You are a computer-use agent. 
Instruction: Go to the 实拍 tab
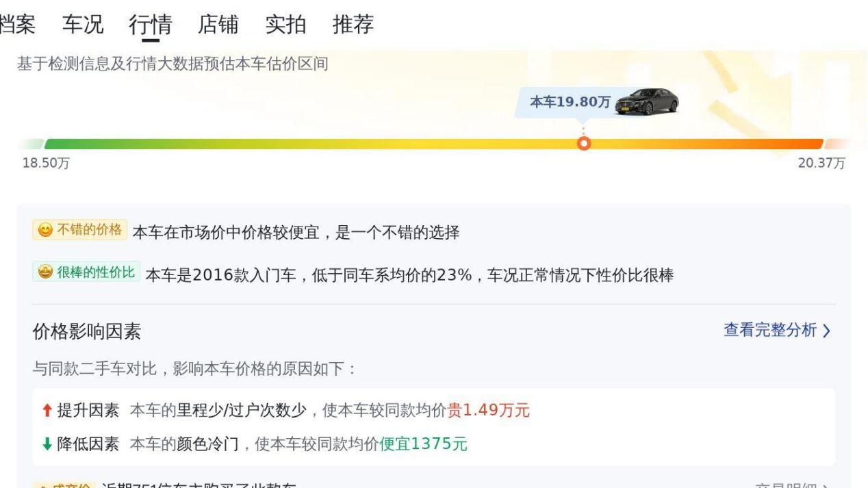[x=285, y=25]
